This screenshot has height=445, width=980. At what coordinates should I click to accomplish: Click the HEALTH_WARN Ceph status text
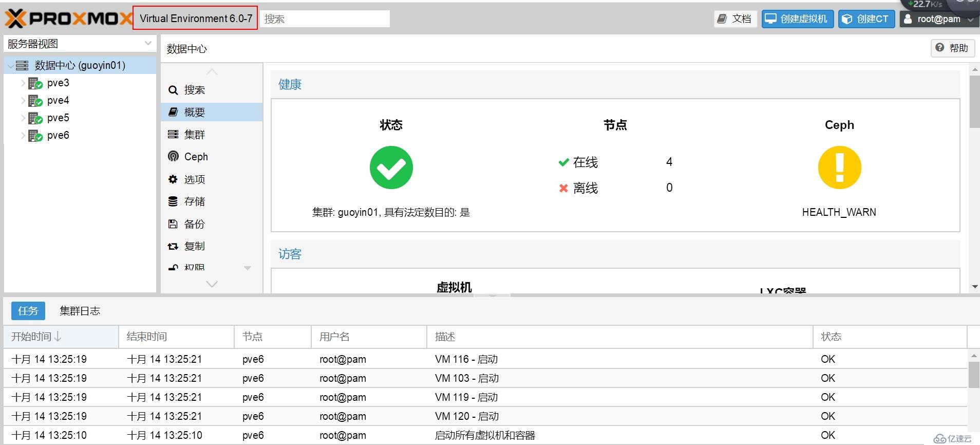click(x=839, y=212)
